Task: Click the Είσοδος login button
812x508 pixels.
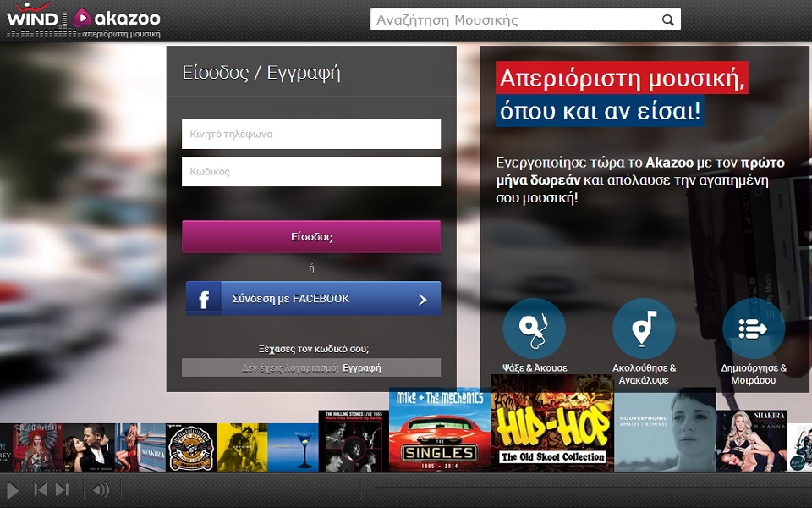Action: [310, 237]
